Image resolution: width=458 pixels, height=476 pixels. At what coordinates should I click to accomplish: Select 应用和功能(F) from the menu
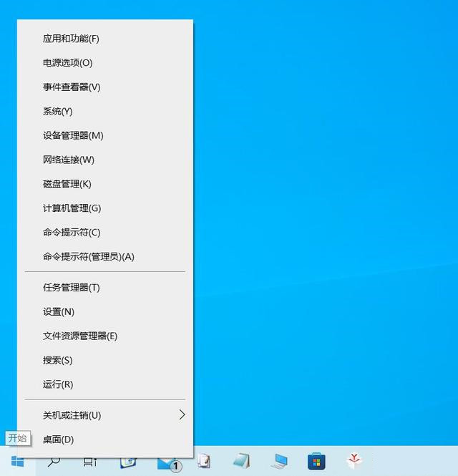[x=71, y=39]
